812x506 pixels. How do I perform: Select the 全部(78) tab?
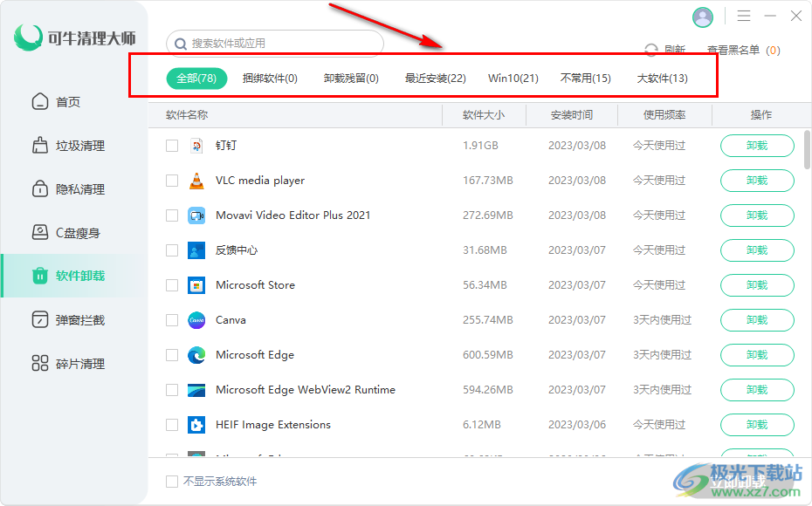coord(196,79)
